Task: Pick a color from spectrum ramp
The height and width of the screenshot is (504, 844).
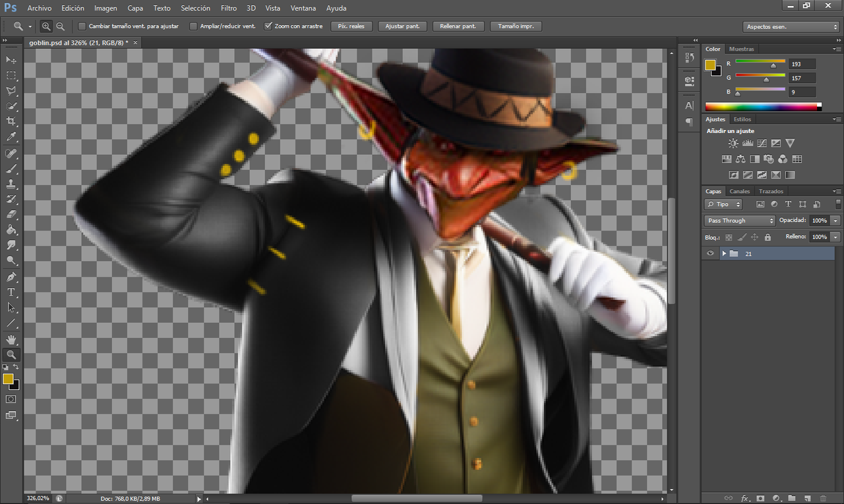Action: (x=763, y=107)
